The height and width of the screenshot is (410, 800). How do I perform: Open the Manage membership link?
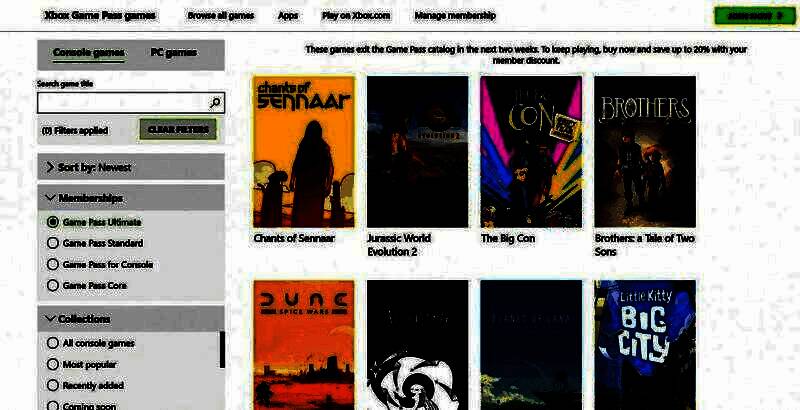[x=457, y=16]
